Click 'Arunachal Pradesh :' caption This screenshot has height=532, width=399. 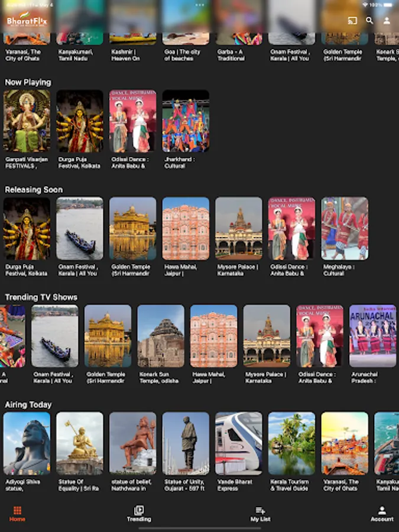364,377
